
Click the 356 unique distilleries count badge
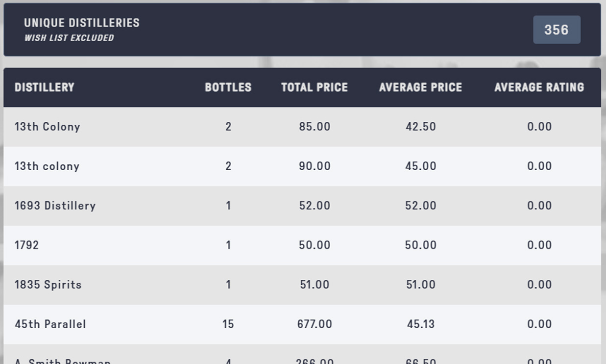click(x=557, y=30)
